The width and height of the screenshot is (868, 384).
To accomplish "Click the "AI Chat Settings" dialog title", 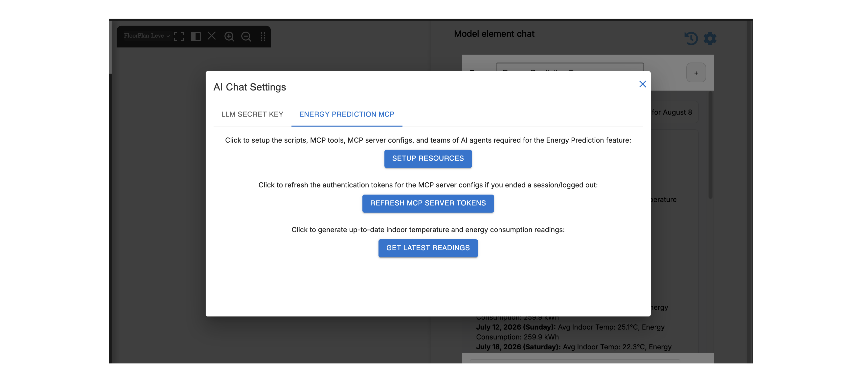I will [x=250, y=87].
